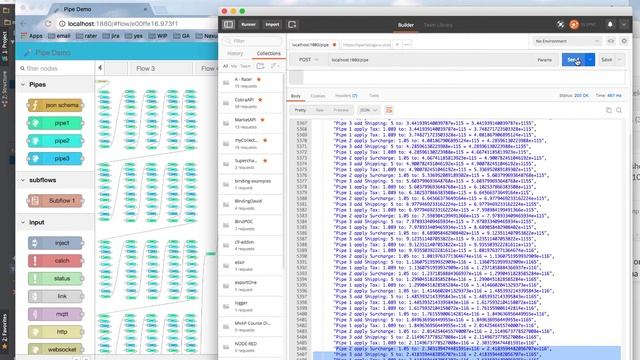640x360 pixels.
Task: Open the Save dropdown arrow
Action: [x=620, y=60]
